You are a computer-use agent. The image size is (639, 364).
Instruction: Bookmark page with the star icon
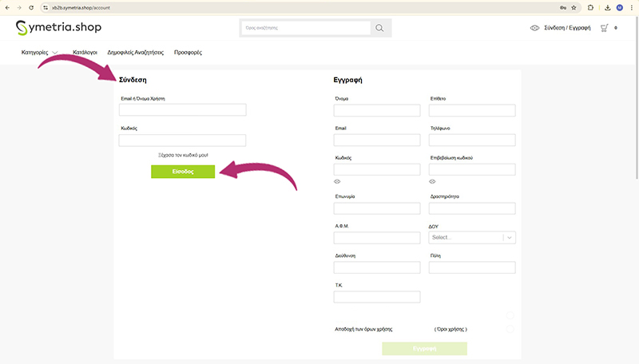574,7
